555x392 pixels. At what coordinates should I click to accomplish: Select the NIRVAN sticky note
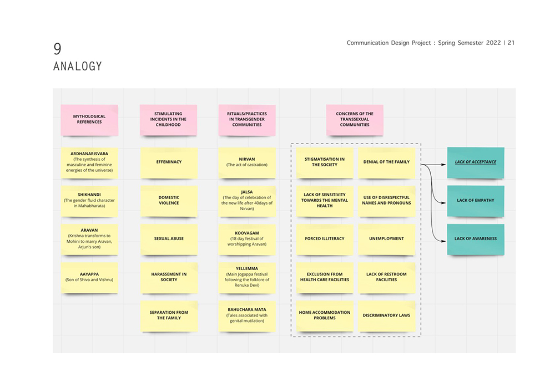247,162
